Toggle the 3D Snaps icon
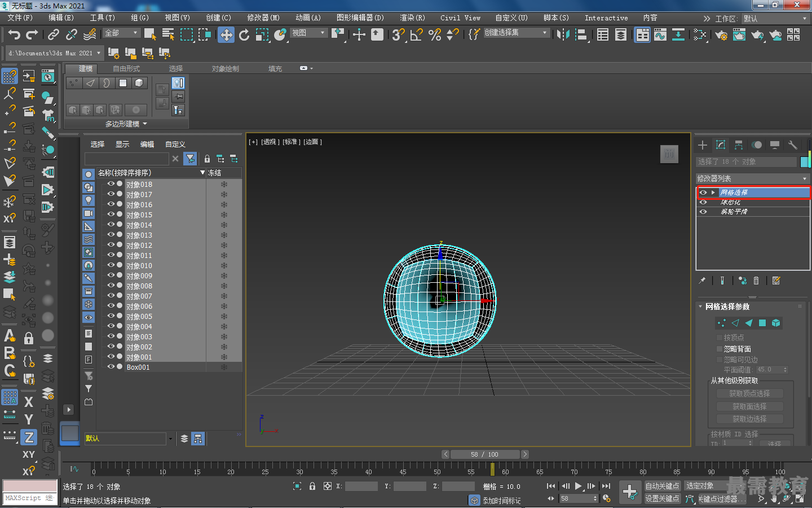The height and width of the screenshot is (508, 812). tap(399, 35)
